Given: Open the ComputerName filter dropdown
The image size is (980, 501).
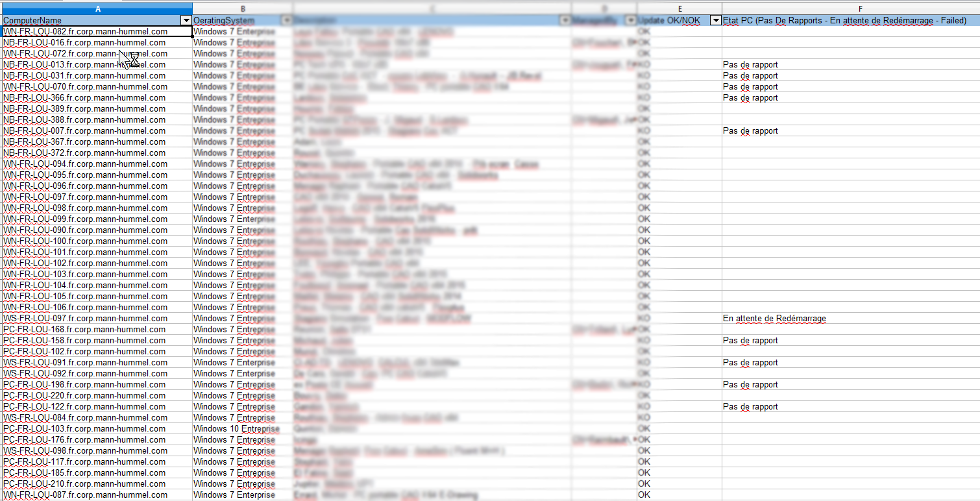Looking at the screenshot, I should tap(186, 21).
